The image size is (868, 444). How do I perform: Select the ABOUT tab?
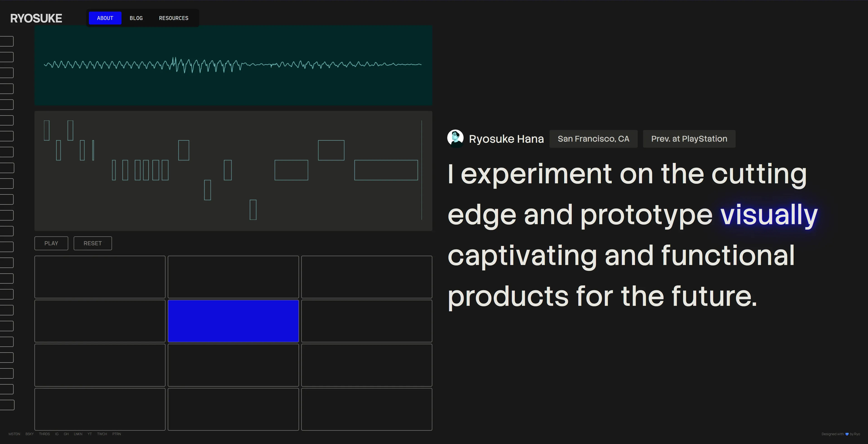[105, 18]
